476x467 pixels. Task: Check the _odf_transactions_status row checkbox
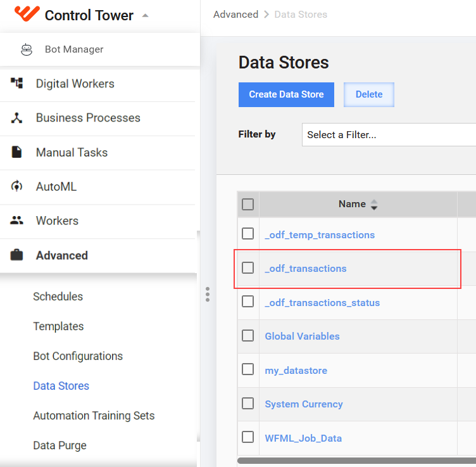[x=247, y=302]
